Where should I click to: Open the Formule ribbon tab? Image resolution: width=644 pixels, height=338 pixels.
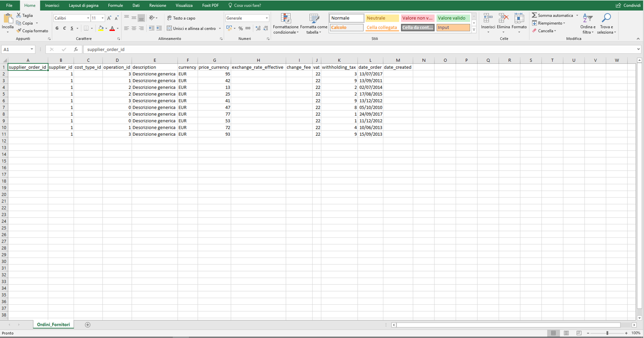tap(115, 6)
